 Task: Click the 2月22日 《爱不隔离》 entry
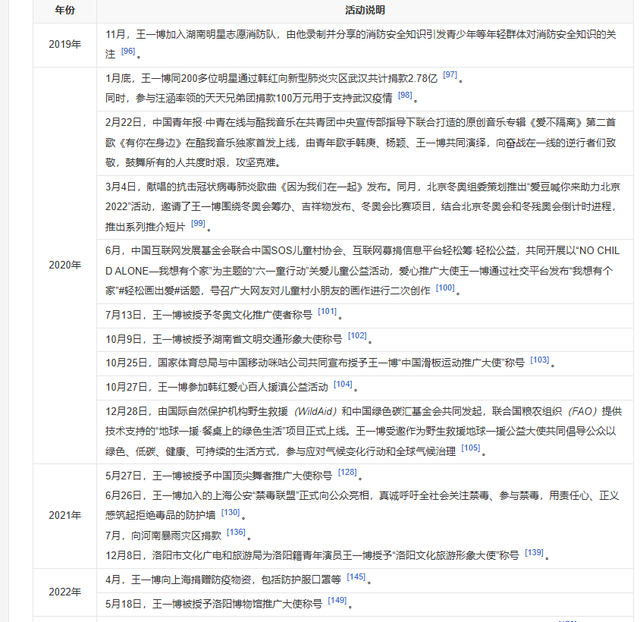coord(365,143)
